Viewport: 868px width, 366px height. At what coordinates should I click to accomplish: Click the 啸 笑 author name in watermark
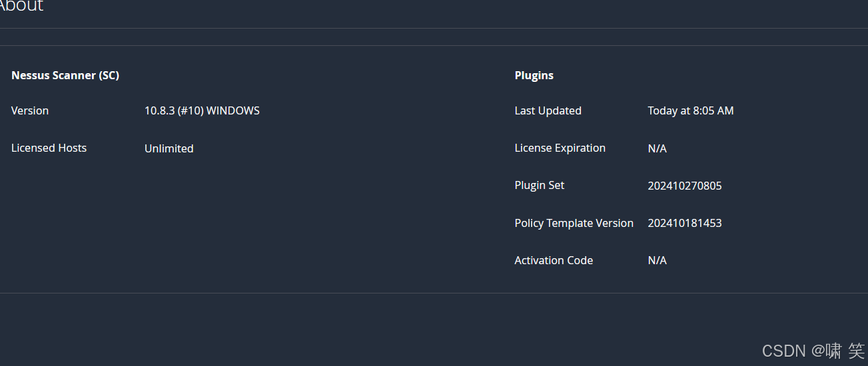coord(844,351)
